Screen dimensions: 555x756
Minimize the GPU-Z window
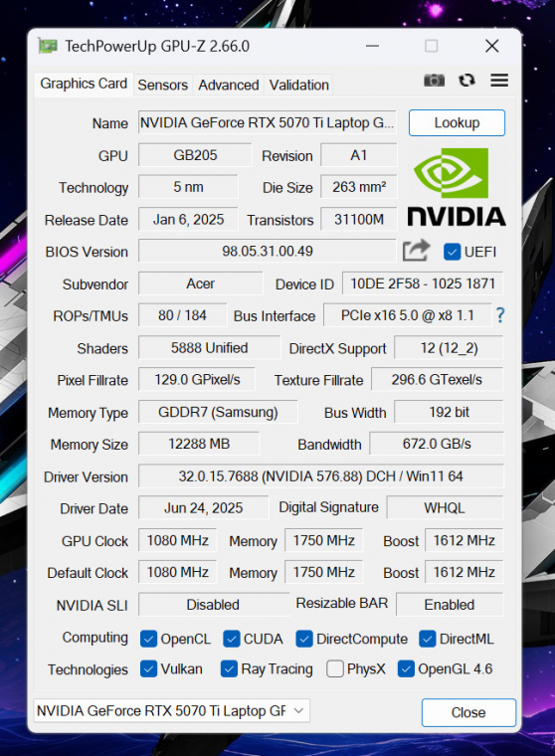pos(372,47)
